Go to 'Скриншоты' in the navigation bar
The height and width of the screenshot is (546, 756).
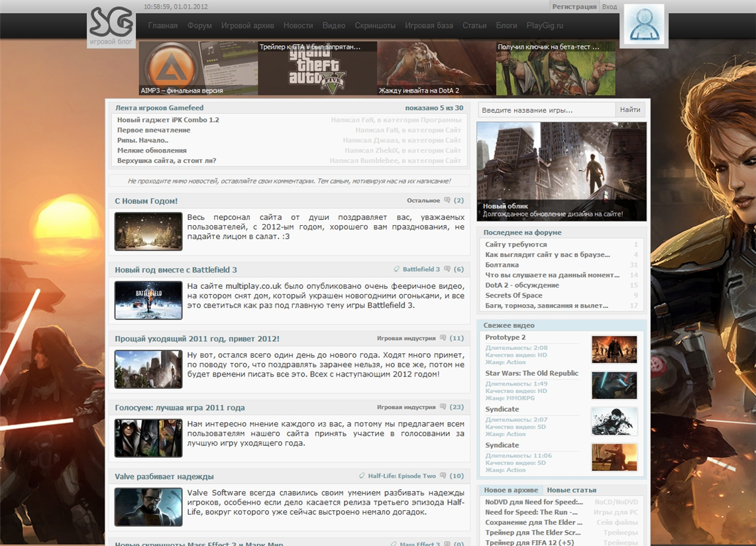375,26
